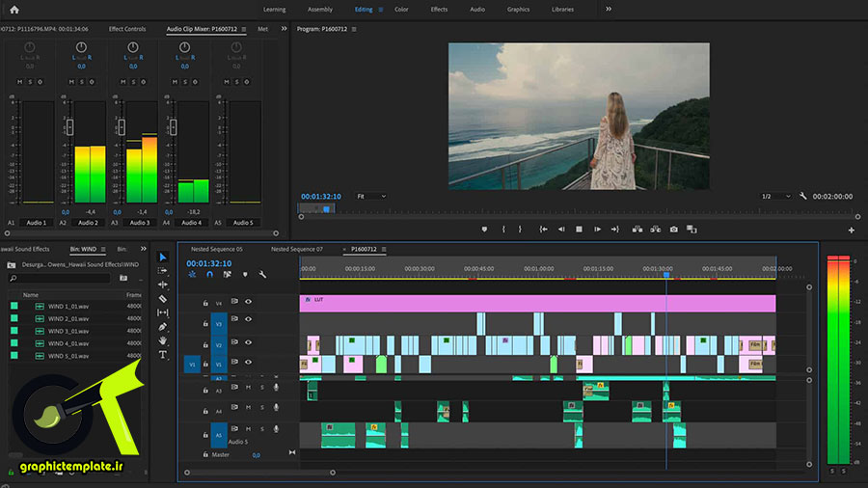Image resolution: width=868 pixels, height=488 pixels.
Task: Select the Track Select Forward tool
Action: (x=163, y=271)
